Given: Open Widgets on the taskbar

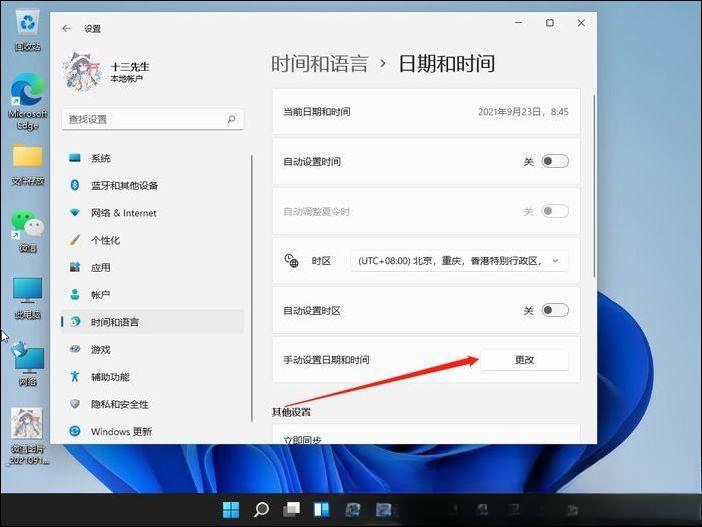Looking at the screenshot, I should pyautogui.click(x=321, y=510).
